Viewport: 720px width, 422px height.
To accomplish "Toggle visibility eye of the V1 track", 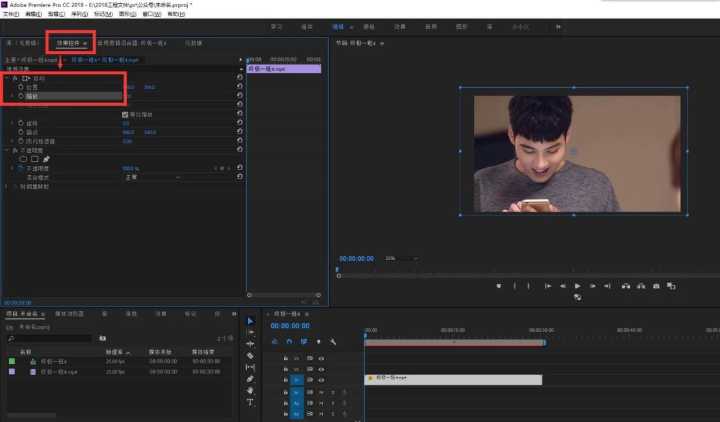I will (x=322, y=380).
